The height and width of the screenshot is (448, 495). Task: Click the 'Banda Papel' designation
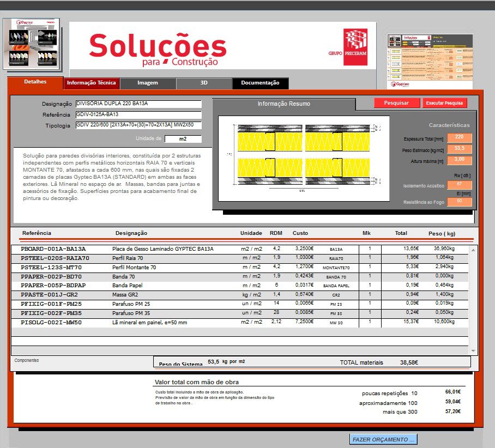(128, 286)
